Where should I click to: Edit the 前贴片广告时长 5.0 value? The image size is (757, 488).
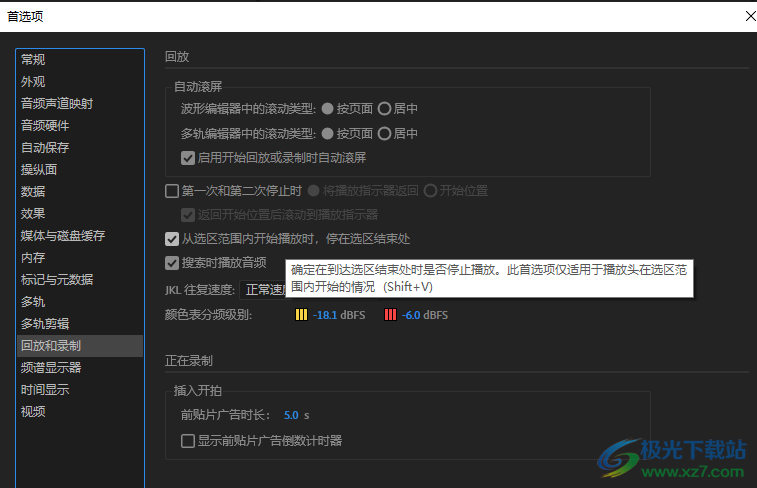(291, 414)
